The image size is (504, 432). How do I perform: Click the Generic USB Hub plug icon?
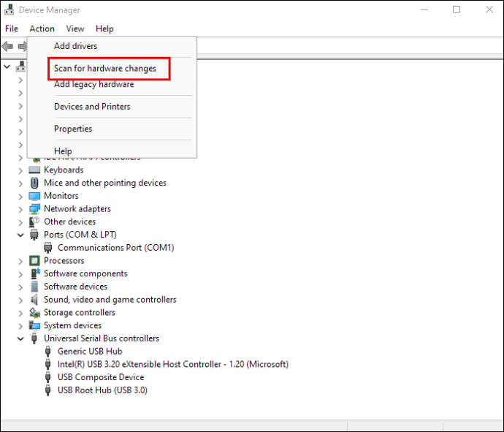pyautogui.click(x=48, y=352)
